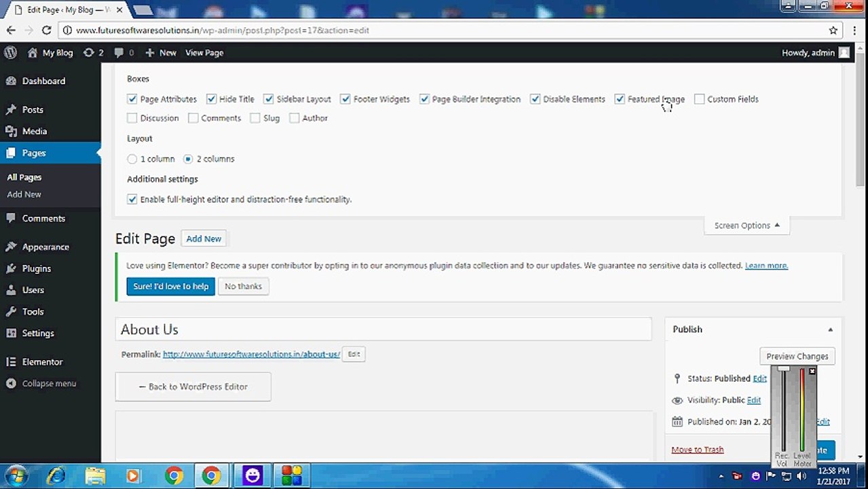Open Windows Start button
This screenshot has width=868, height=489.
16,475
